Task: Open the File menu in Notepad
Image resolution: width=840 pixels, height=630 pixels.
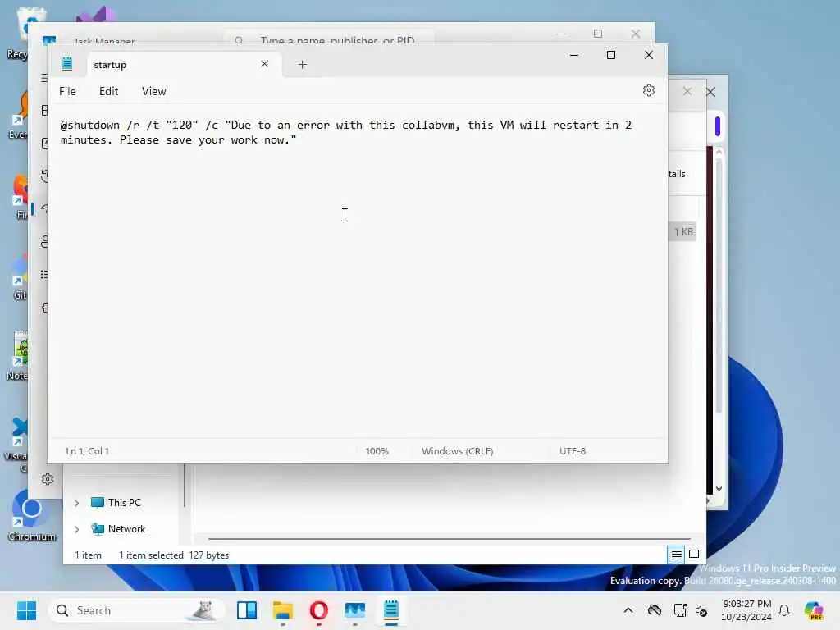Action: tap(67, 92)
